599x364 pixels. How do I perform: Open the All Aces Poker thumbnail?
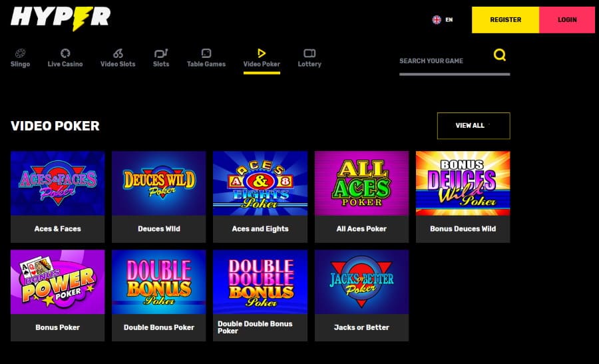362,184
